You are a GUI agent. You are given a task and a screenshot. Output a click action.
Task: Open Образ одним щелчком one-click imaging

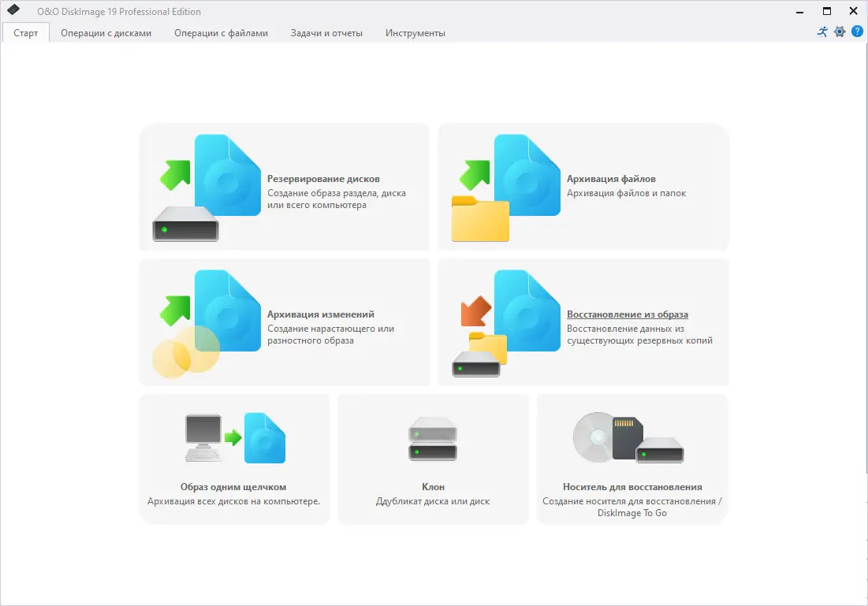pyautogui.click(x=234, y=459)
